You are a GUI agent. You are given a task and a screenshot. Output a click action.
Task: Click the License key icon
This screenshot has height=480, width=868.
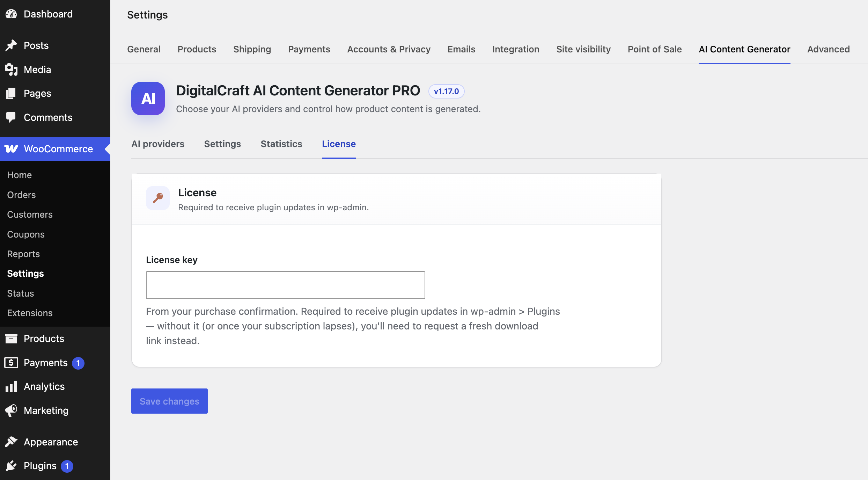click(x=158, y=198)
